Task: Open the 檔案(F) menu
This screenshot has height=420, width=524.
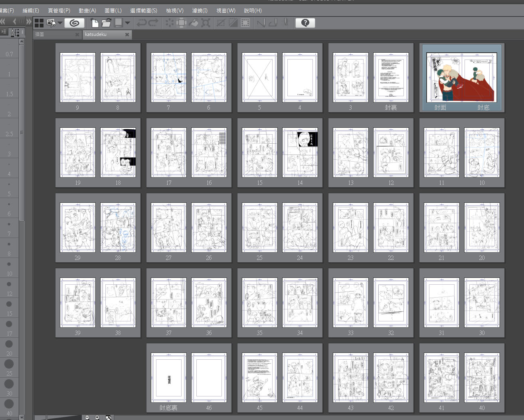Action: (x=7, y=10)
